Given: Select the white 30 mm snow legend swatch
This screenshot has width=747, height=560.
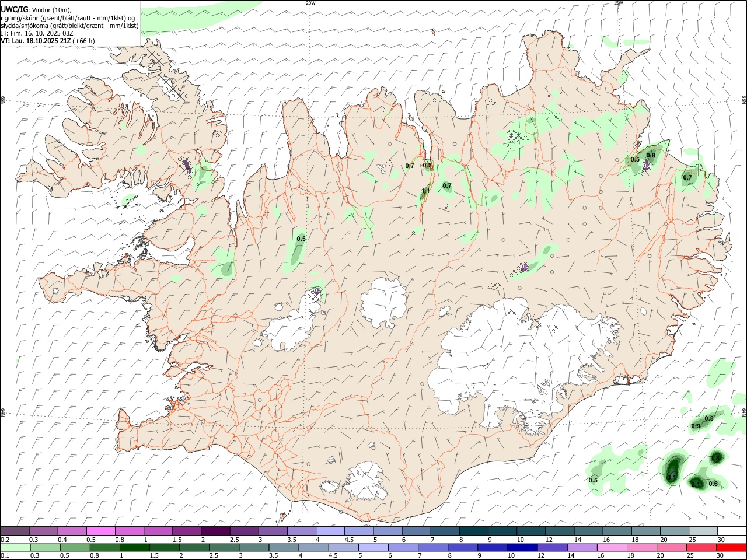Looking at the screenshot, I should tap(732, 531).
